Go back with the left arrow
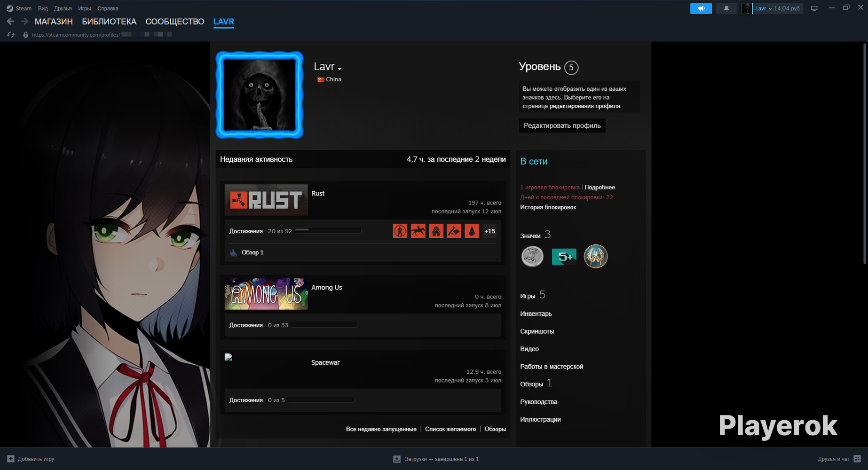Image resolution: width=868 pixels, height=470 pixels. coord(10,22)
